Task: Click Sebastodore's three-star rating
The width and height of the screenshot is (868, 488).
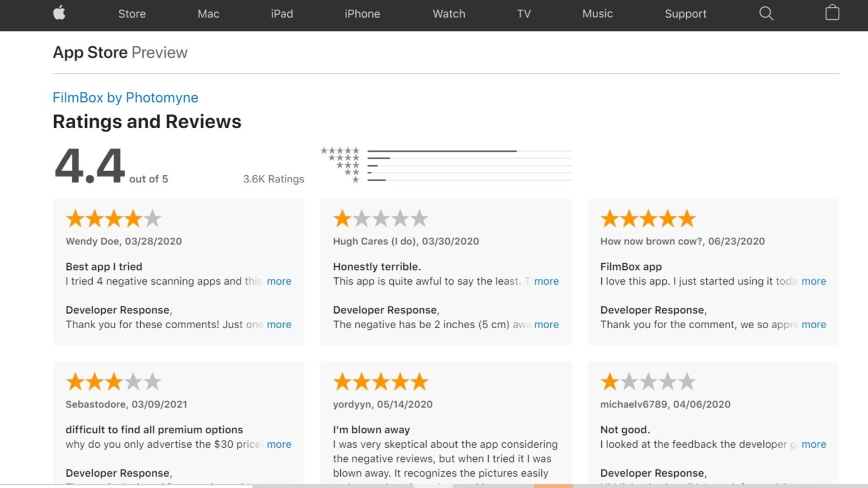Action: [x=114, y=382]
